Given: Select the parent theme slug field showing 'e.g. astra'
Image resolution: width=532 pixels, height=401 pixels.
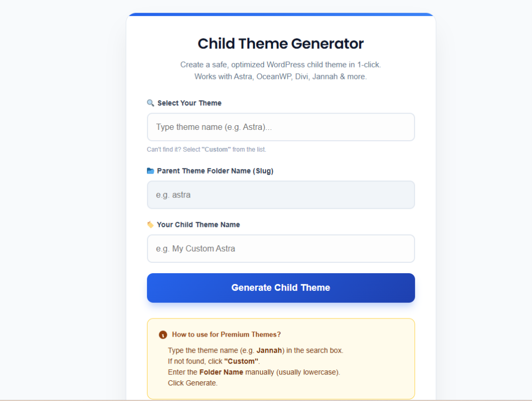Looking at the screenshot, I should 281,195.
